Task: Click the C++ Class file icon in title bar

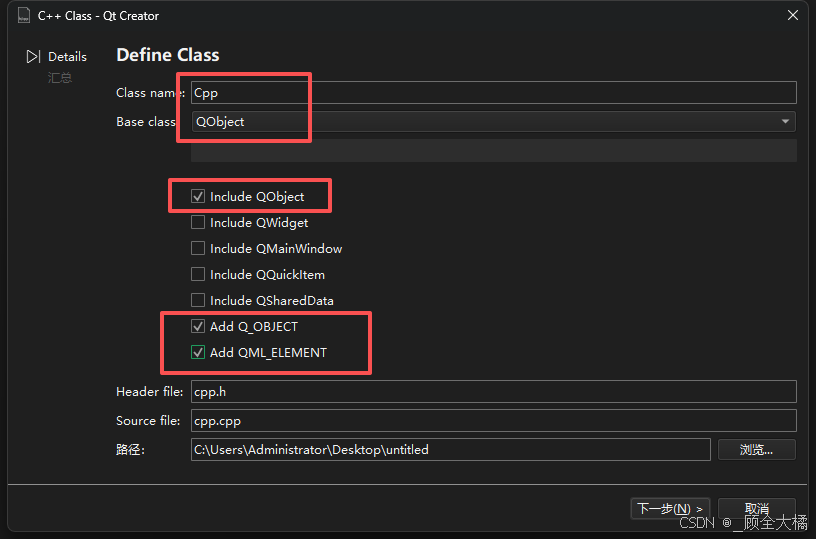Action: tap(24, 16)
